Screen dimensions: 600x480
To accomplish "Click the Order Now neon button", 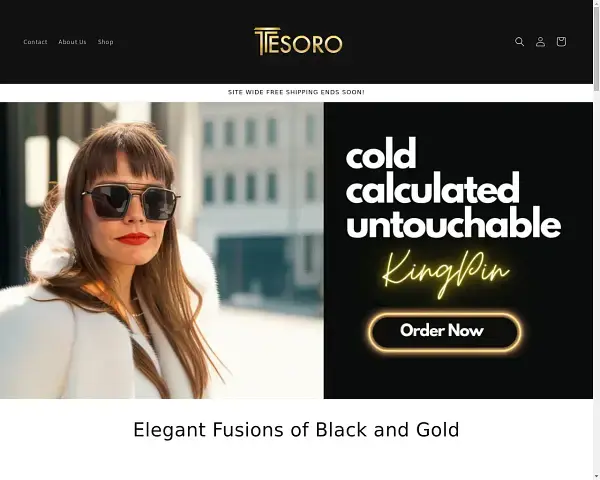I will coord(445,331).
